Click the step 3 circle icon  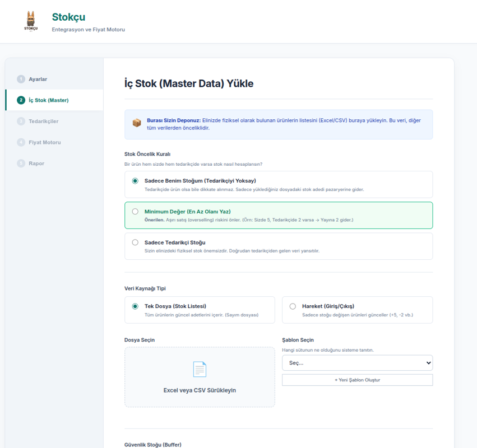(21, 121)
